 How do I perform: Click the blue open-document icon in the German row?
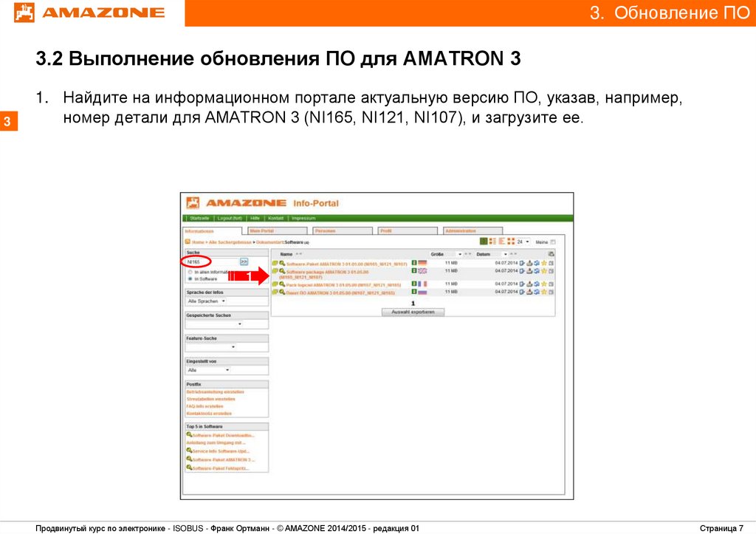[x=522, y=263]
